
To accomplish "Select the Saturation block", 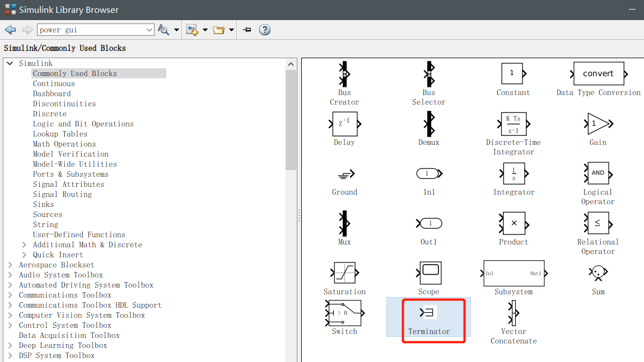I will click(344, 273).
